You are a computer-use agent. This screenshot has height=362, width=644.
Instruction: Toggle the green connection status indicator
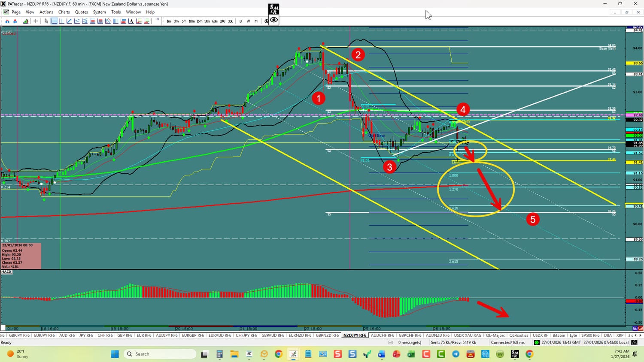click(x=536, y=342)
